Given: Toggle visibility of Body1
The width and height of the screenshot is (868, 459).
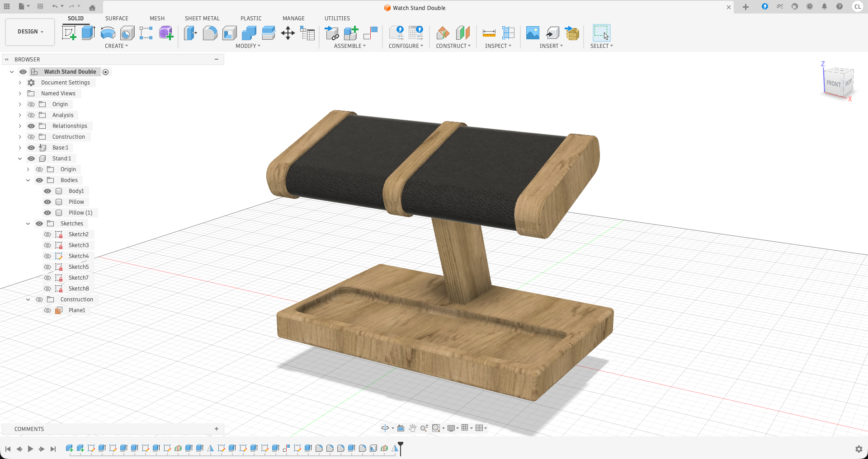Looking at the screenshot, I should pos(47,191).
